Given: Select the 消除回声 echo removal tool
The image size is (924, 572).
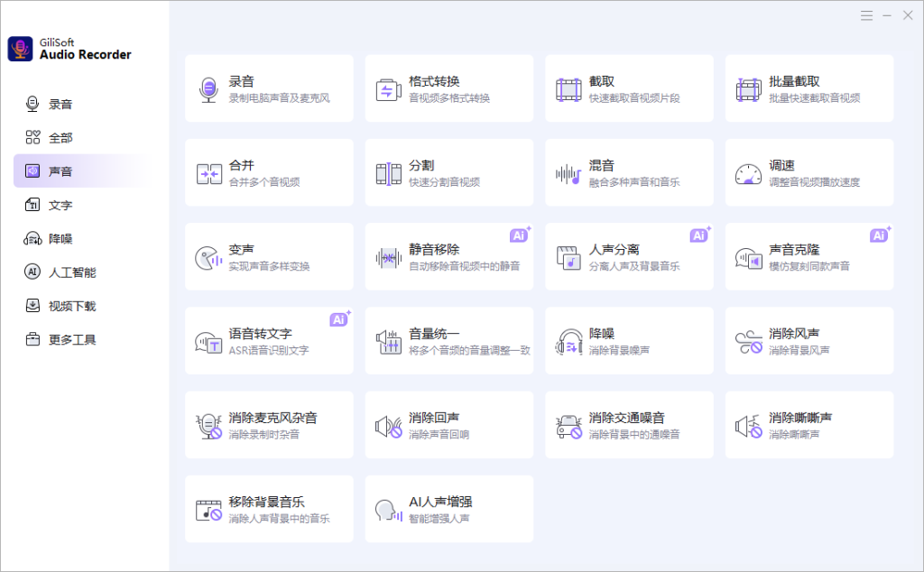Looking at the screenshot, I should pyautogui.click(x=448, y=424).
